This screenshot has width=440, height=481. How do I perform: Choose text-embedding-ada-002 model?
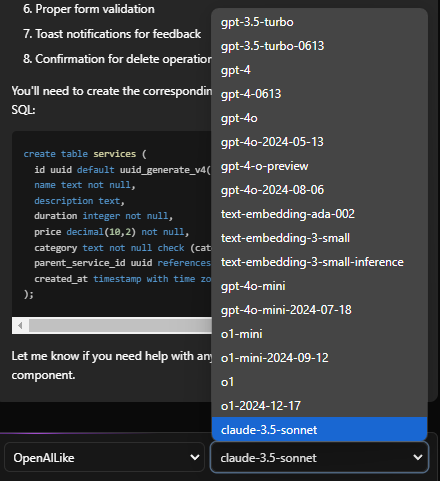click(x=319, y=214)
